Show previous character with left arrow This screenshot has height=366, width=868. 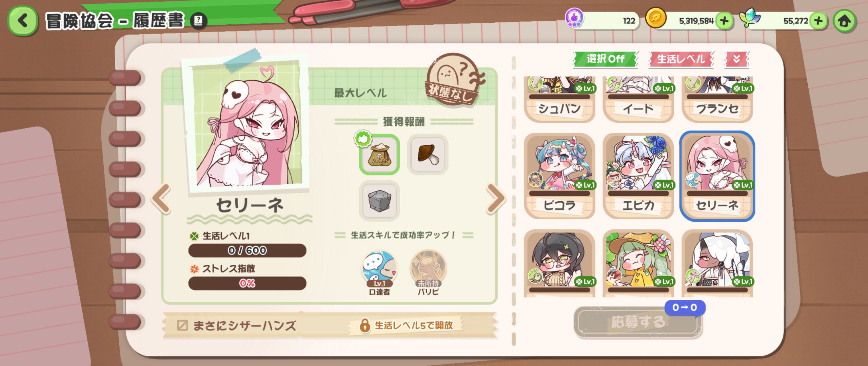161,199
